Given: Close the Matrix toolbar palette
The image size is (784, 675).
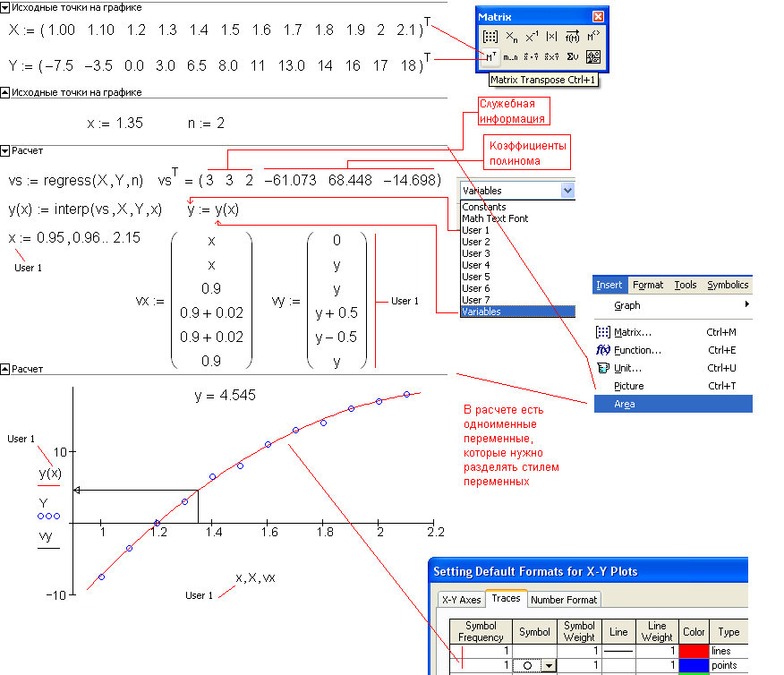Looking at the screenshot, I should tap(598, 16).
